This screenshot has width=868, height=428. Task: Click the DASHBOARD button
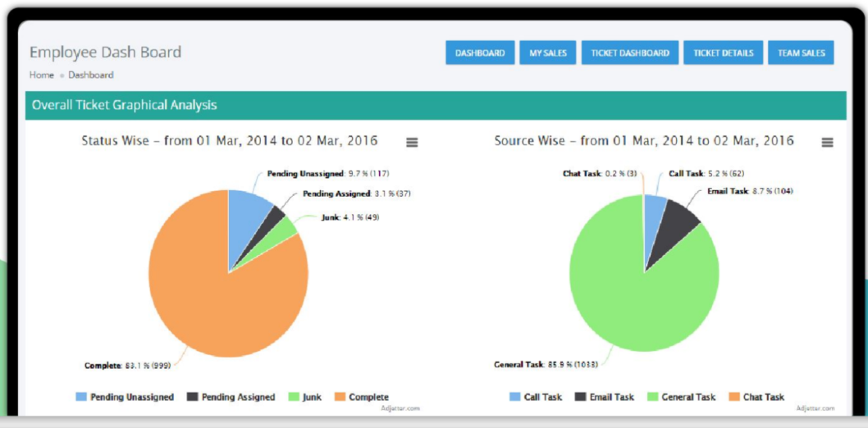(480, 53)
